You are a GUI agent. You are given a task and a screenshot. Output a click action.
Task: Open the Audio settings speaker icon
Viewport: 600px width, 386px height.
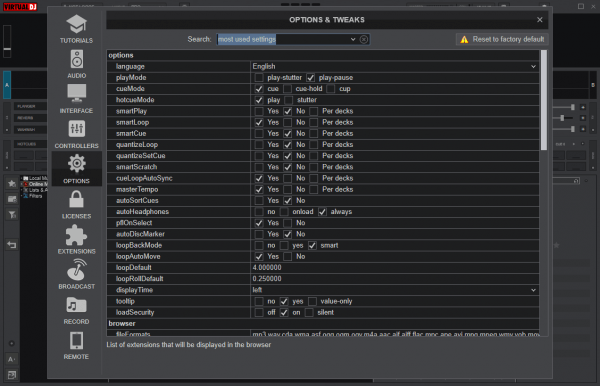pyautogui.click(x=77, y=59)
